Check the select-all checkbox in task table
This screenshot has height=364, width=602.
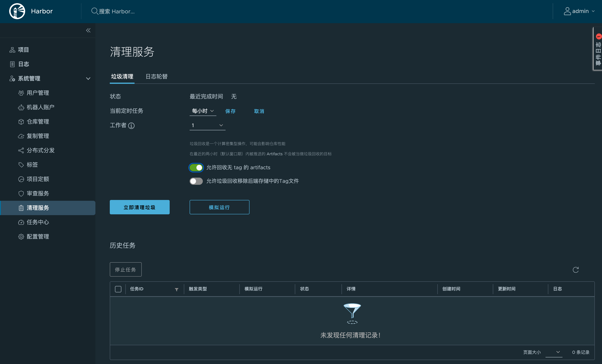(118, 289)
